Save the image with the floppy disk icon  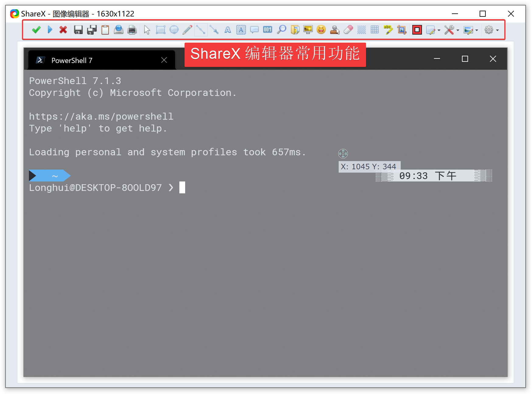[78, 30]
